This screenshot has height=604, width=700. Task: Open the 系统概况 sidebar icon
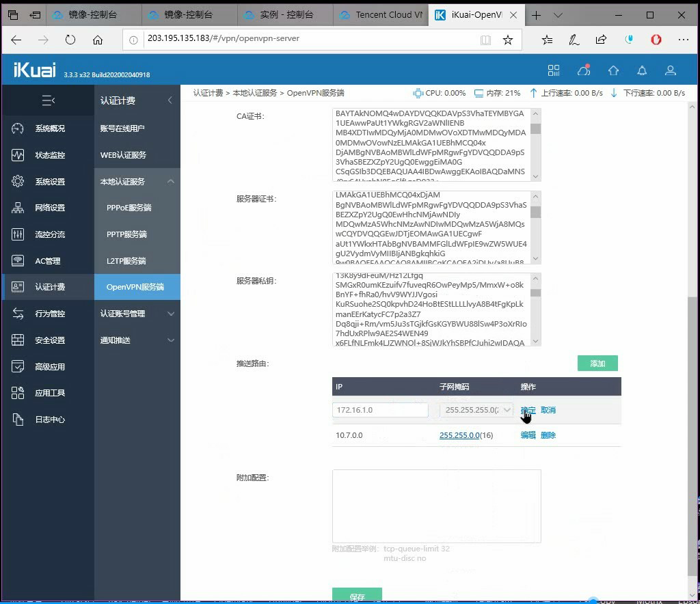coord(18,128)
